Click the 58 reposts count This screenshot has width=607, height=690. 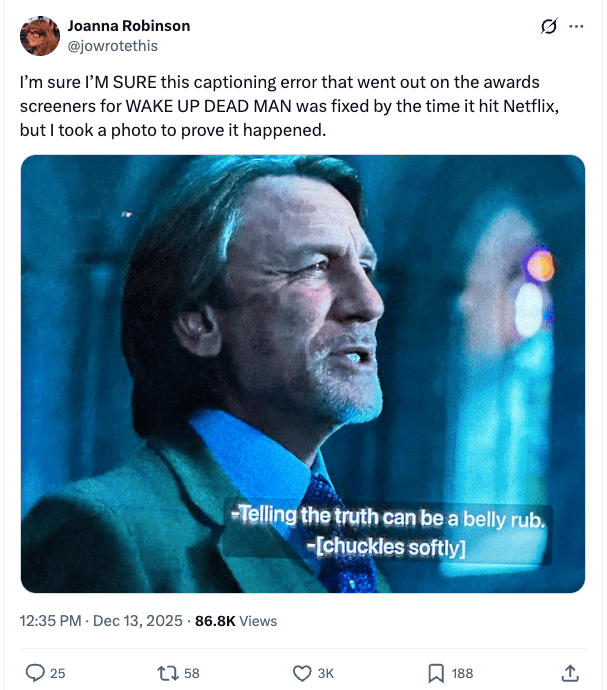192,673
